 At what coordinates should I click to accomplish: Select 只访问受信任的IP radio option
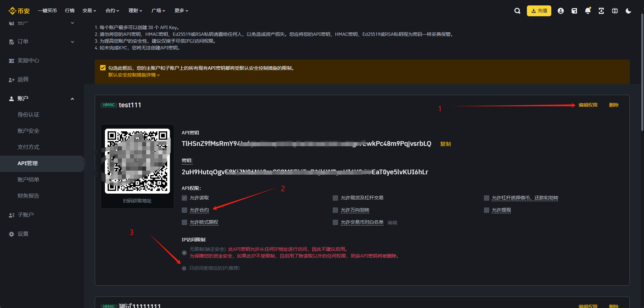coord(184,268)
